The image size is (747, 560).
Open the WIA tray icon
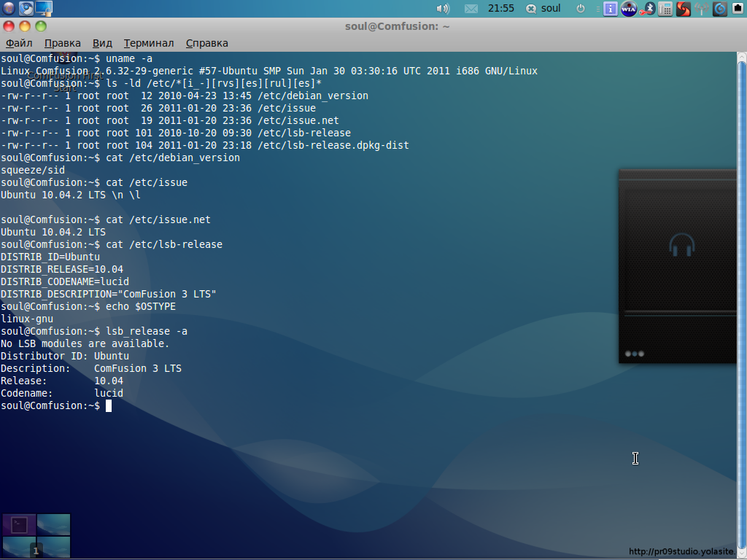(629, 9)
